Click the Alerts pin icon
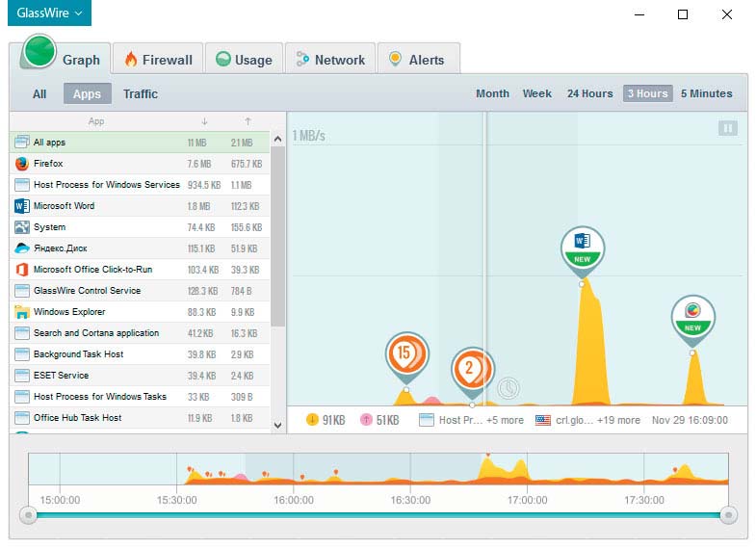Viewport: 756px width, 548px height. coord(396,59)
